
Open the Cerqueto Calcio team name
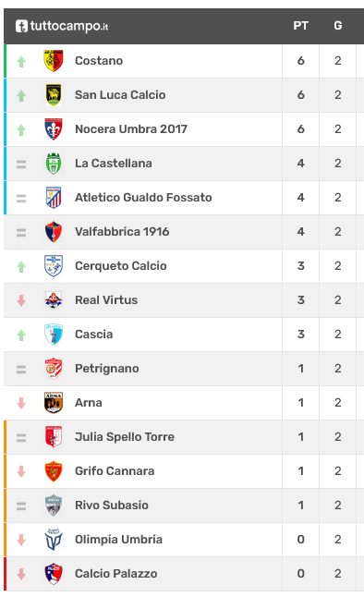[121, 266]
